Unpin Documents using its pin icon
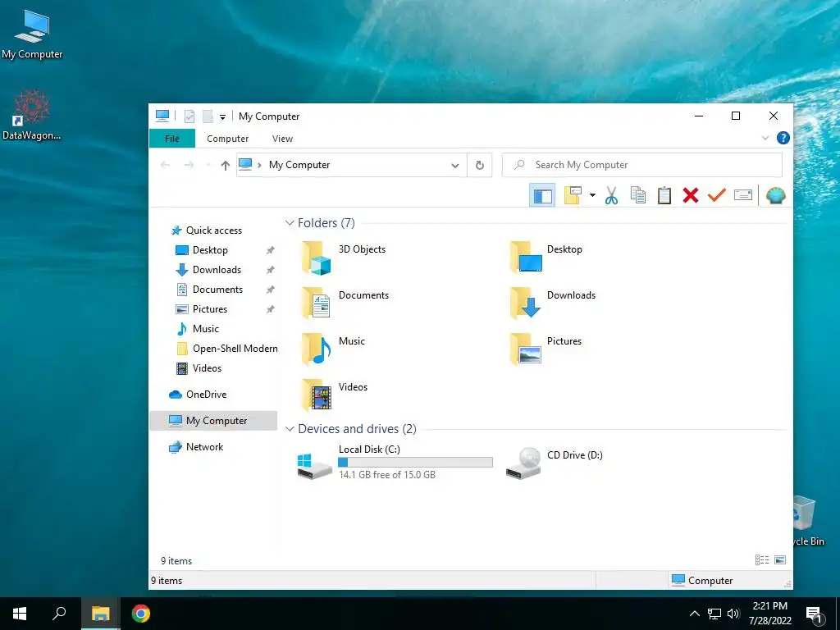 tap(271, 290)
